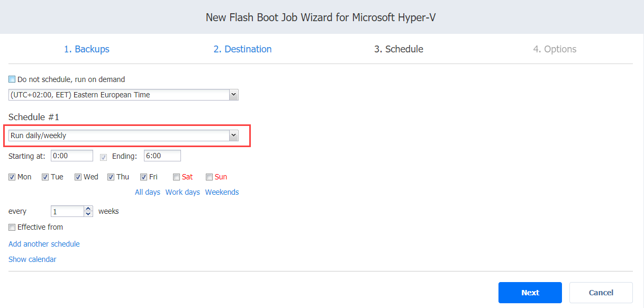644x308 pixels.
Task: Select the 'Work days' shortcut link
Action: point(183,192)
